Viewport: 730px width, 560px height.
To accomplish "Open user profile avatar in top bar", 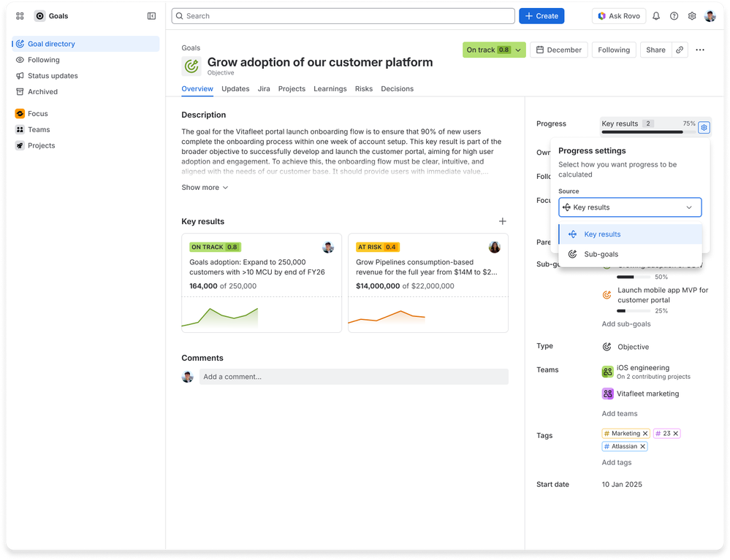I will pos(710,16).
